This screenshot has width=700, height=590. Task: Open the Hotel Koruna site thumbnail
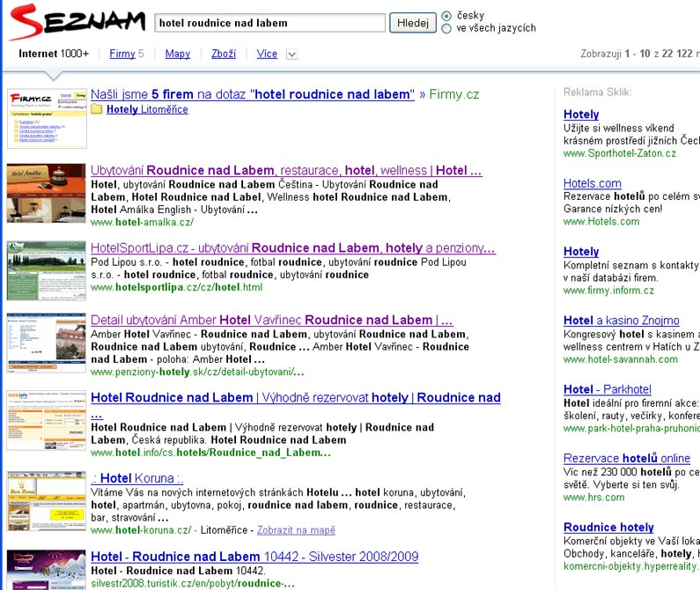pos(47,501)
